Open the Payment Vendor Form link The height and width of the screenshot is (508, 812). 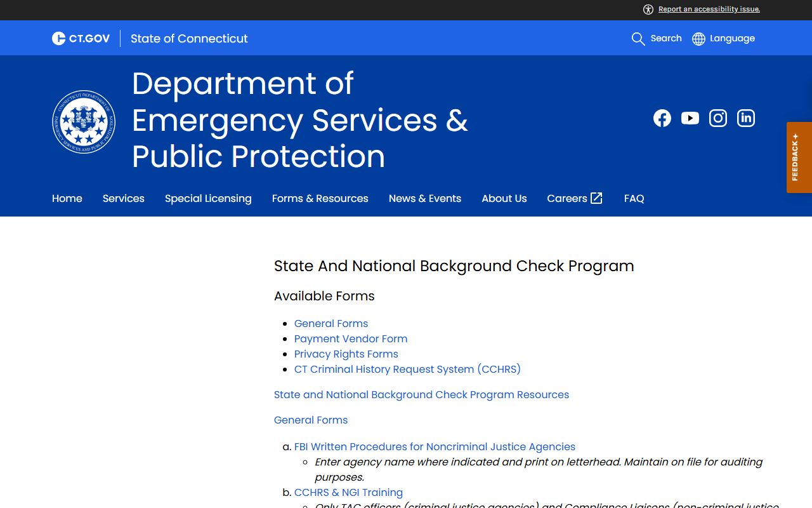351,338
